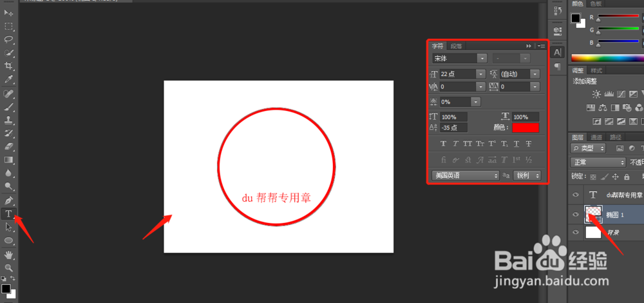Switch to the 字符 tab
Image resolution: width=644 pixels, height=303 pixels.
coord(437,46)
